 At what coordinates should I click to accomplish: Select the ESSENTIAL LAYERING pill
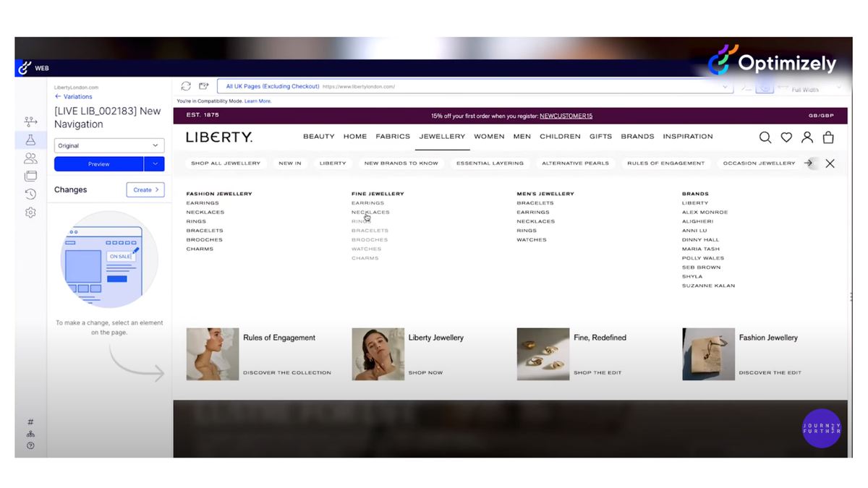490,163
